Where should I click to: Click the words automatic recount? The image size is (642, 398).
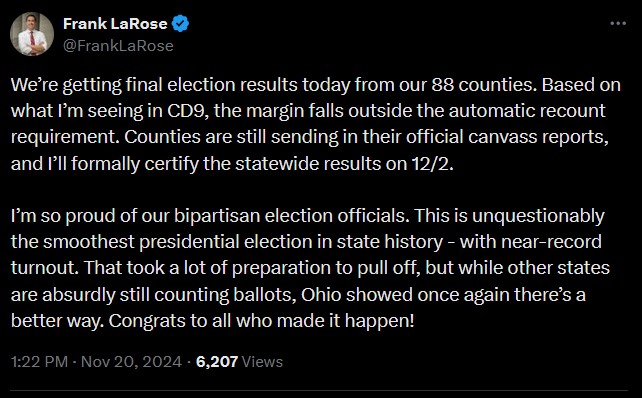pyautogui.click(x=527, y=111)
